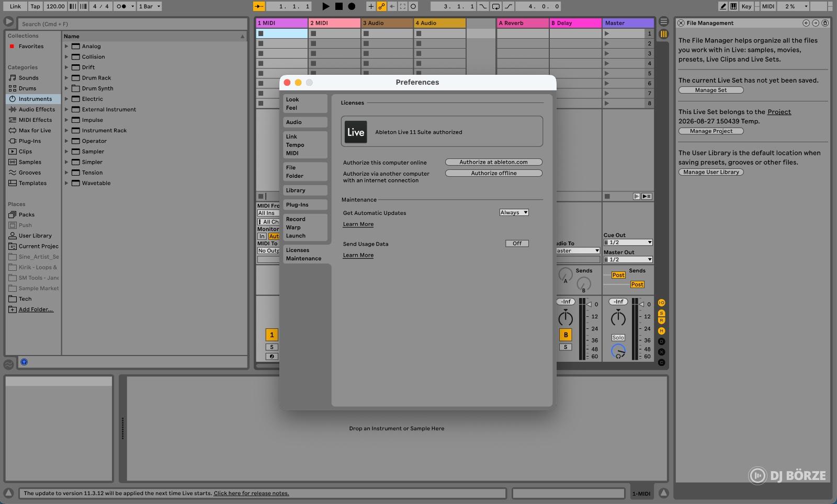
Task: Open the Look Feel preferences tab
Action: click(x=305, y=104)
